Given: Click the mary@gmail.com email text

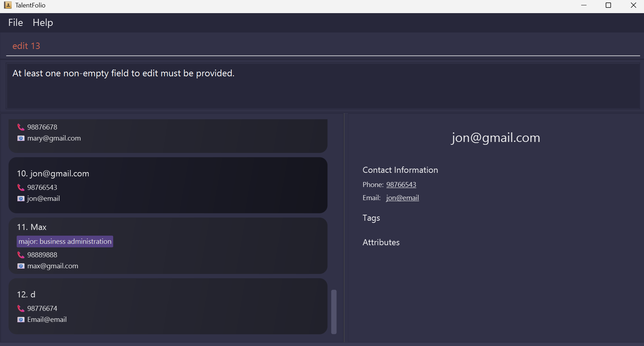Looking at the screenshot, I should 54,138.
